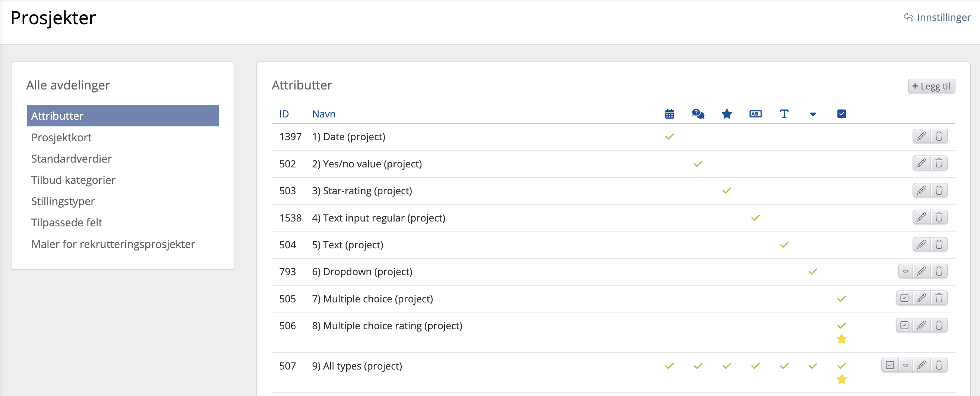Open checkbox options for Multiple choice rating

pyautogui.click(x=904, y=325)
